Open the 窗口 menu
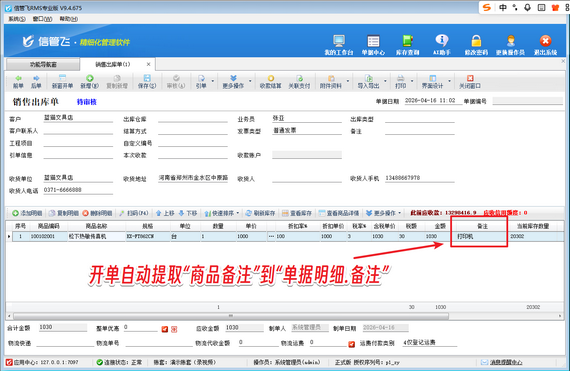The height and width of the screenshot is (371, 570). pos(42,19)
